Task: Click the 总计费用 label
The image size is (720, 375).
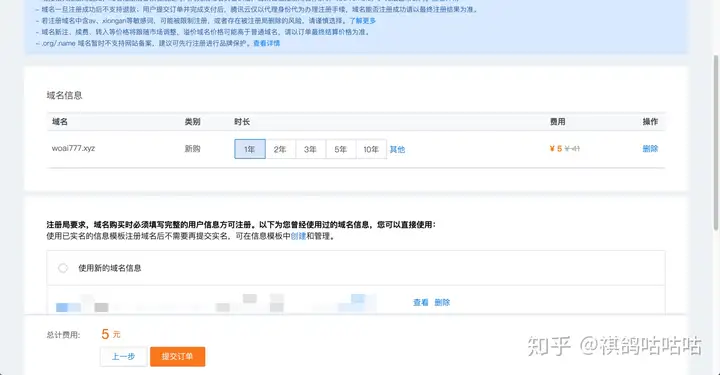Action: (x=63, y=335)
